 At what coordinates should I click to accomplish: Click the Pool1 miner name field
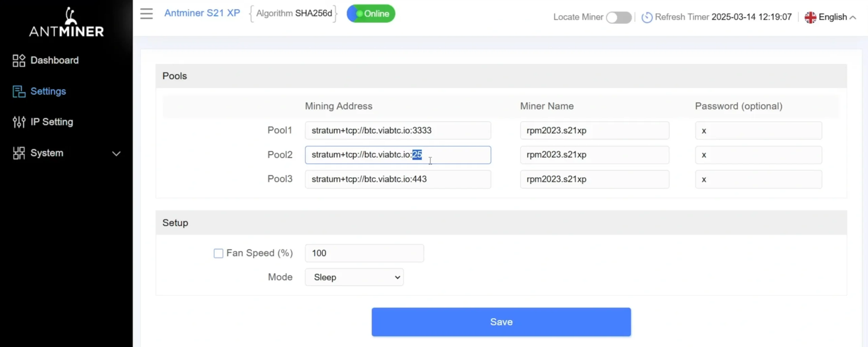[x=595, y=130]
